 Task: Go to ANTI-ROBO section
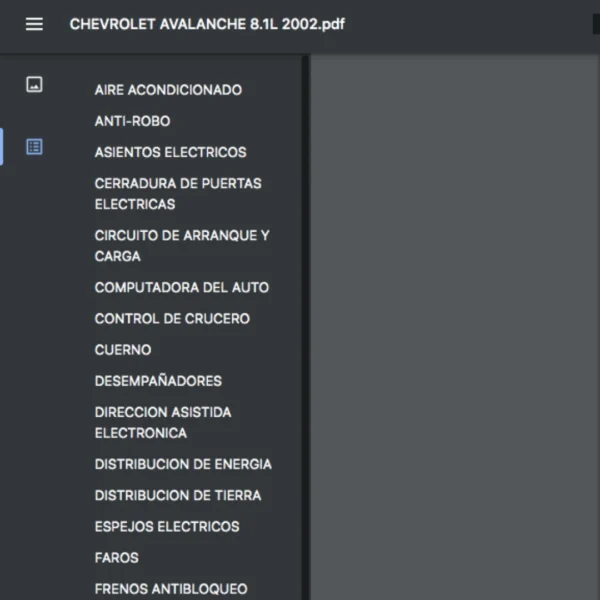tap(132, 121)
